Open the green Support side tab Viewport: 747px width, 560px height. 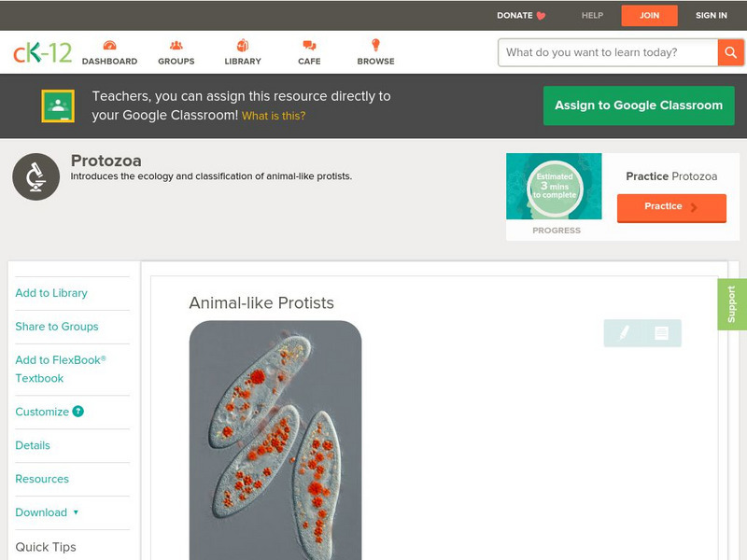[731, 304]
